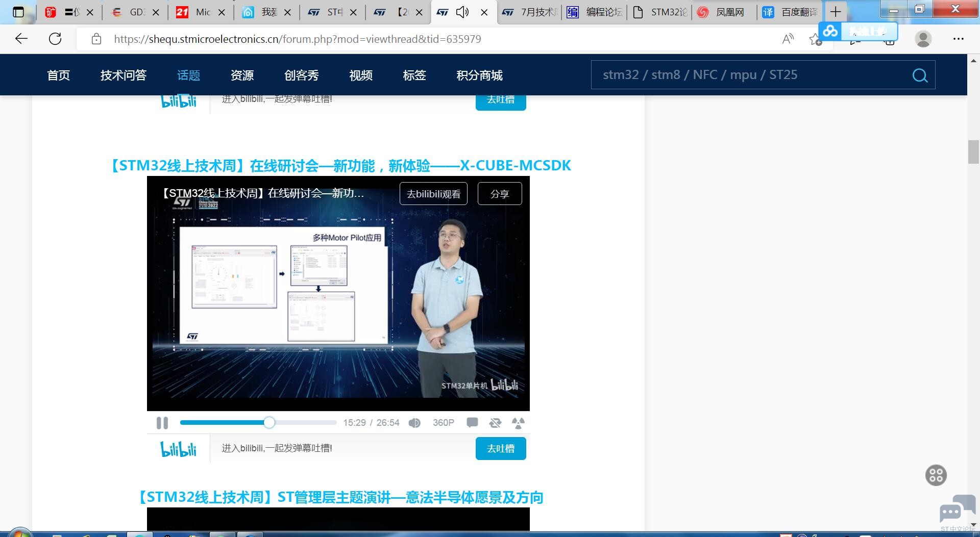Click the 去吐槽 button above the seminar title
The width and height of the screenshot is (980, 537).
tap(501, 100)
